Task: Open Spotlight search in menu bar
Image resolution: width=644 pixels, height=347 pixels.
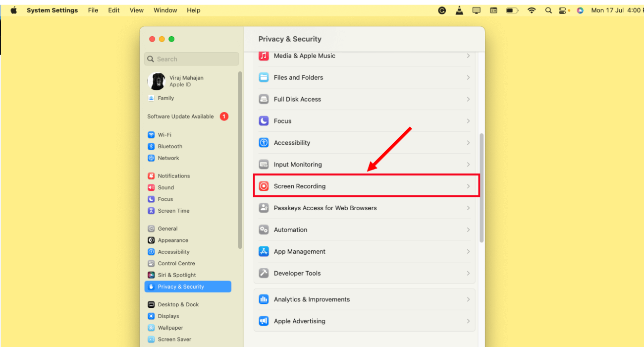Action: click(x=548, y=10)
